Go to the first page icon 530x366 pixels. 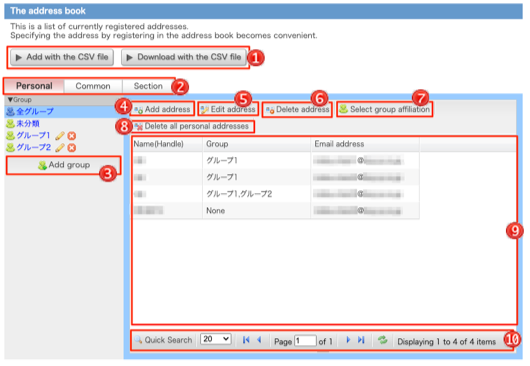pyautogui.click(x=246, y=340)
